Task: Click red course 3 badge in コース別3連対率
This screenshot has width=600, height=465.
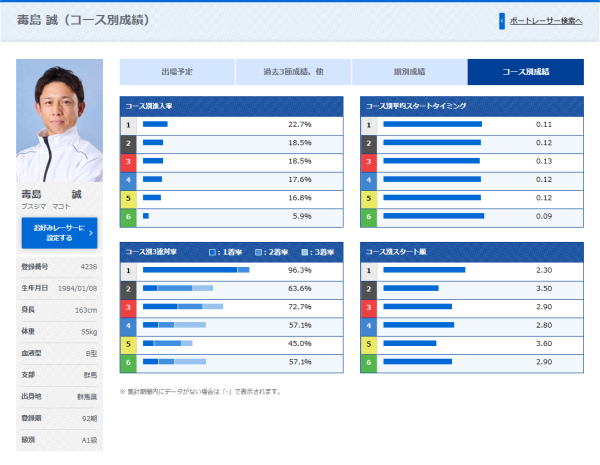Action: [129, 308]
